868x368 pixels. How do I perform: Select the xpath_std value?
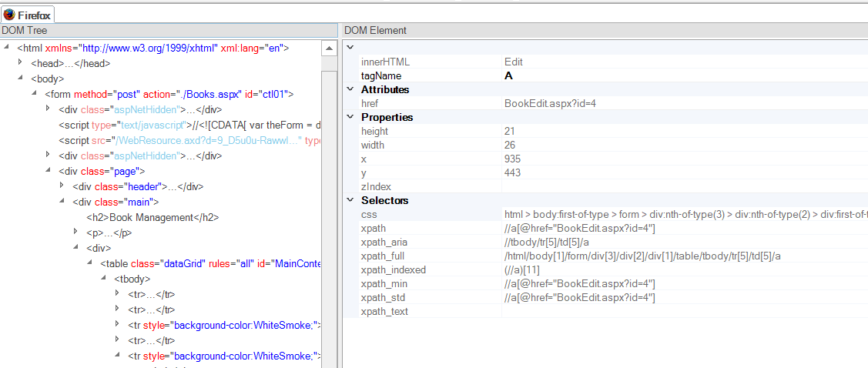point(580,297)
